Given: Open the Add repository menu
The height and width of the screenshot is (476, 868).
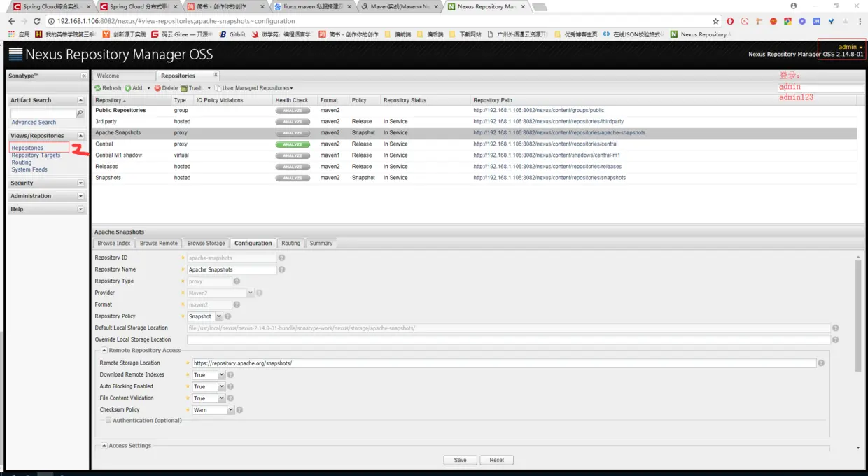Looking at the screenshot, I should click(137, 88).
